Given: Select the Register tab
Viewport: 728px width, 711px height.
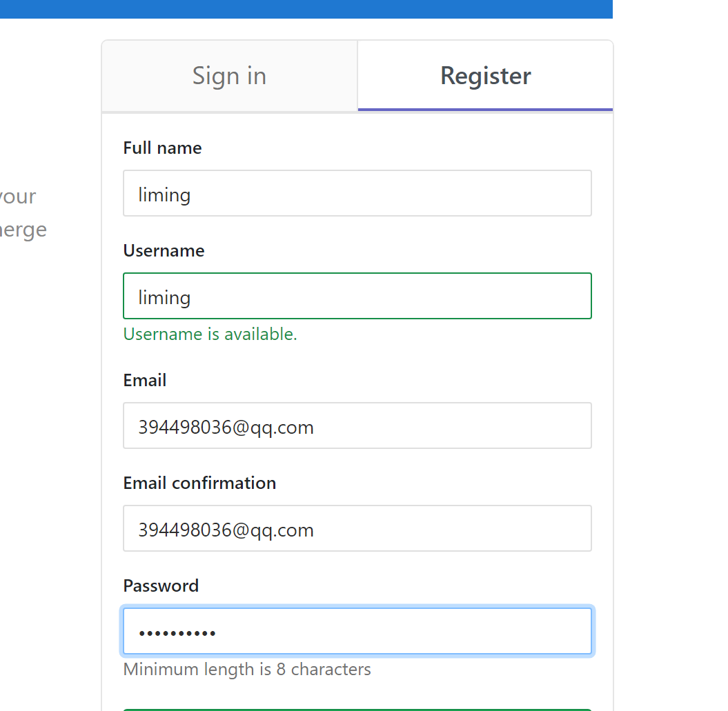Looking at the screenshot, I should (485, 75).
